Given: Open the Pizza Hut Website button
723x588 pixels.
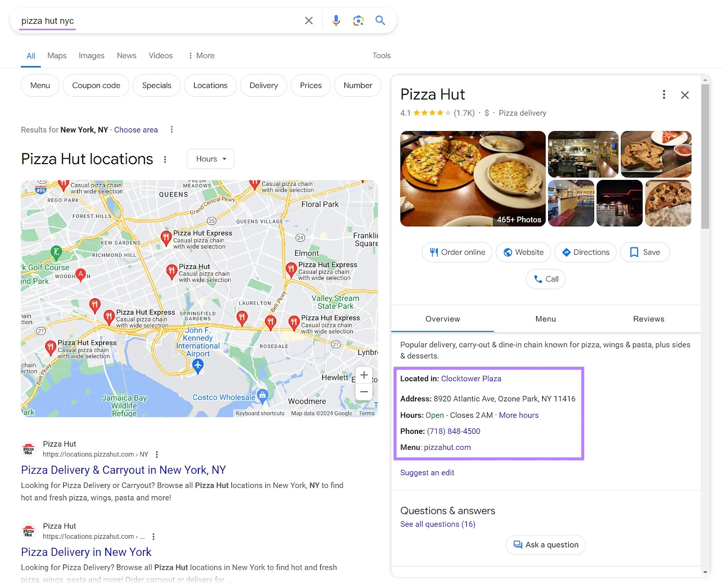Looking at the screenshot, I should pyautogui.click(x=523, y=252).
